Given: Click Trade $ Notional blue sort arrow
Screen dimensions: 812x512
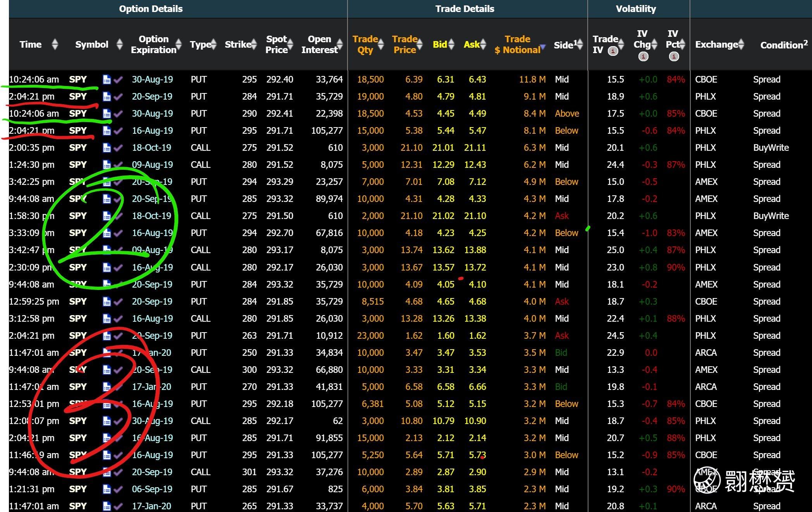Looking at the screenshot, I should [543, 47].
